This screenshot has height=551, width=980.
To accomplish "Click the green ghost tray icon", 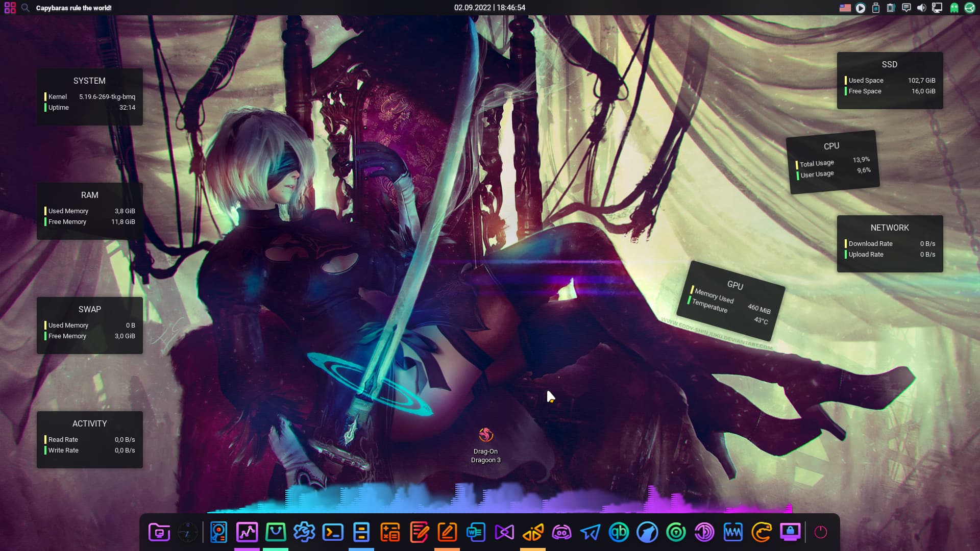I will click(x=954, y=8).
